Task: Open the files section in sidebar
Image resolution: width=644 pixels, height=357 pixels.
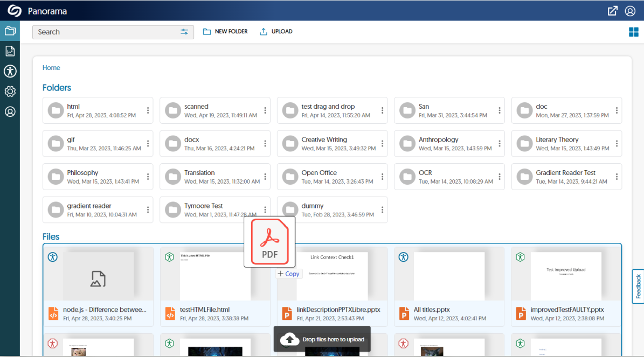Action: (10, 31)
